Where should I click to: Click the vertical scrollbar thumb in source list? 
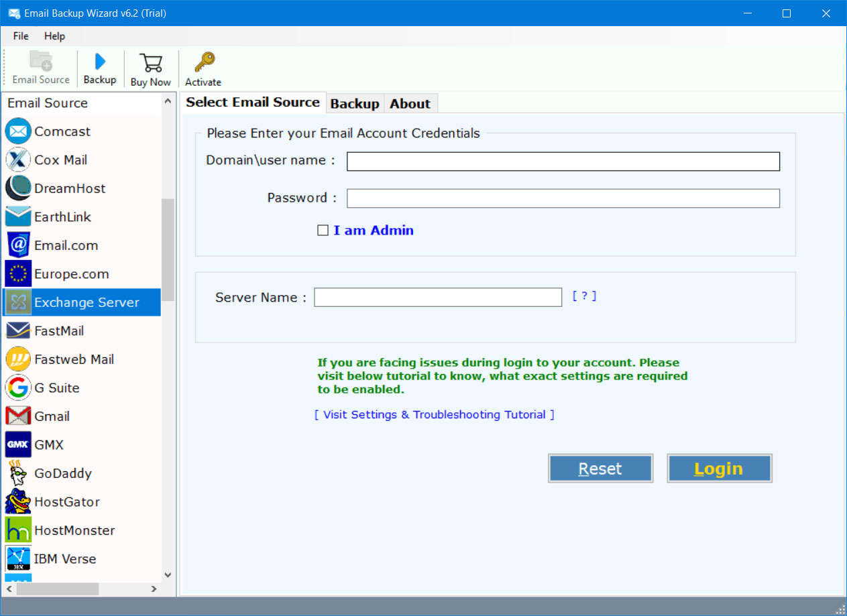click(x=168, y=249)
